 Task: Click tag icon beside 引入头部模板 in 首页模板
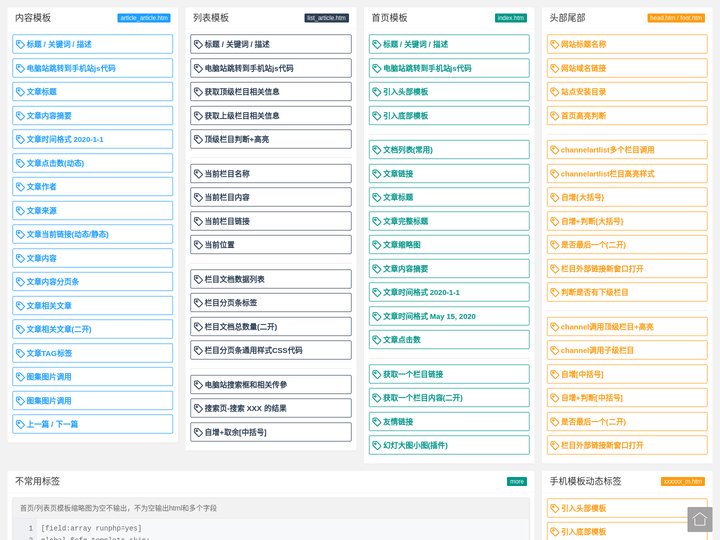[377, 92]
